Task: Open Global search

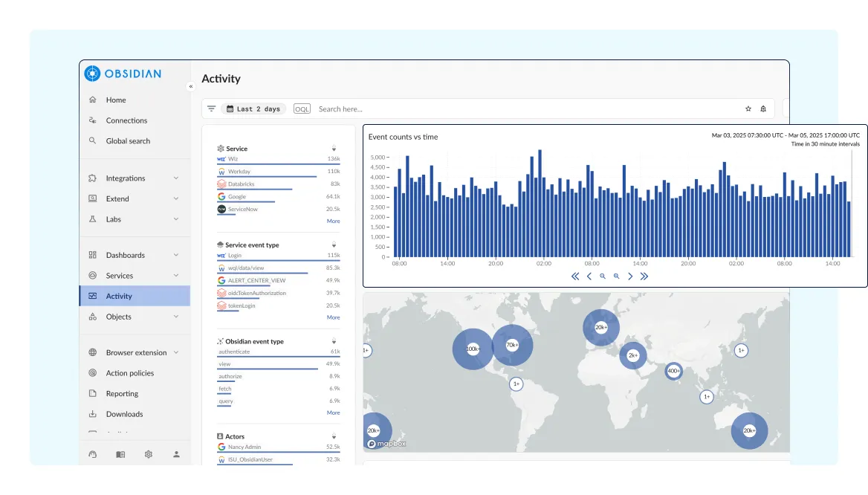Action: (x=128, y=140)
